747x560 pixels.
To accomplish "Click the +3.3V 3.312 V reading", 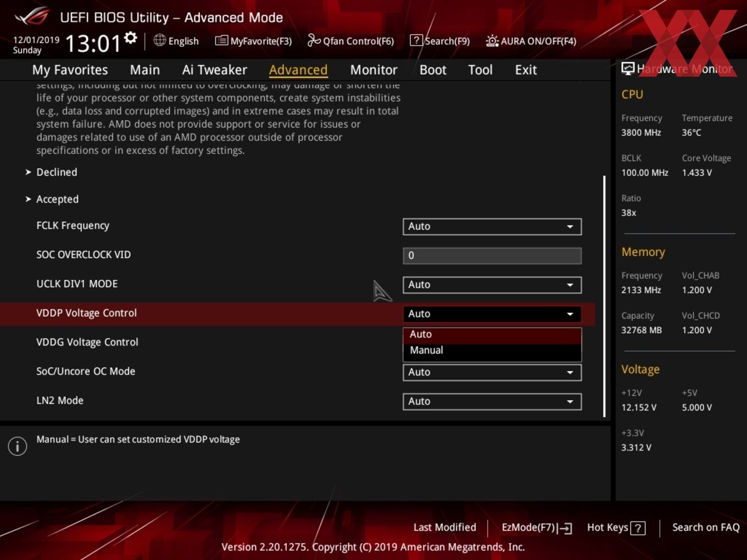I will (x=636, y=447).
